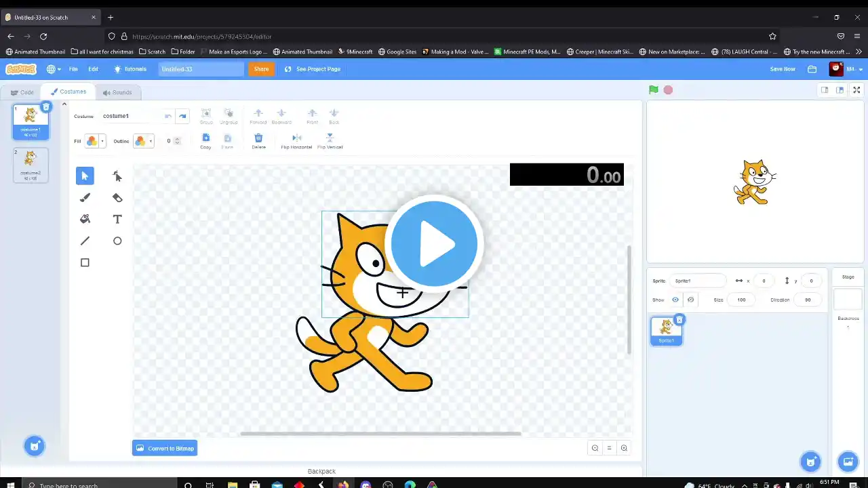Open the Choose a Backdrop button
This screenshot has width=868, height=488.
click(x=848, y=462)
